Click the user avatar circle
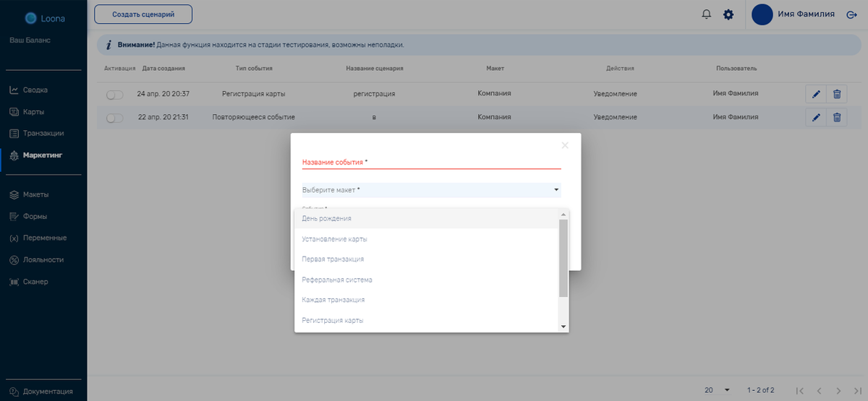This screenshot has height=401, width=868. click(762, 14)
